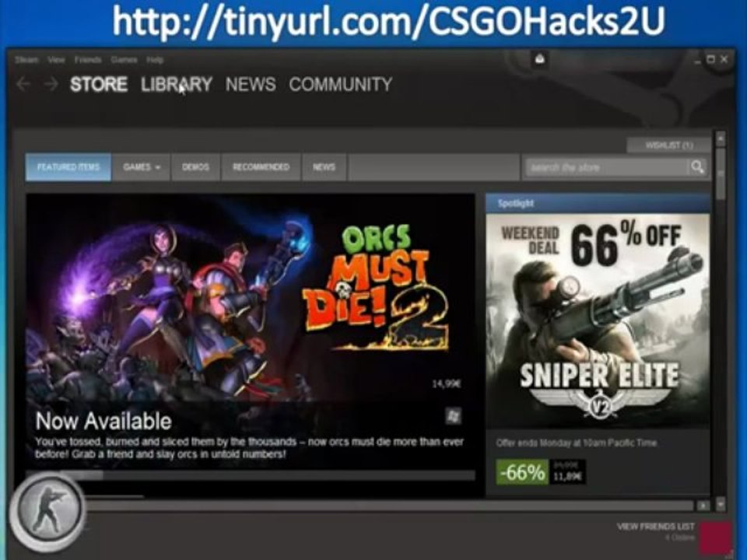Viewport: 747px width, 560px height.
Task: Open the Sniper Elite V2 spotlight image
Action: (598, 320)
